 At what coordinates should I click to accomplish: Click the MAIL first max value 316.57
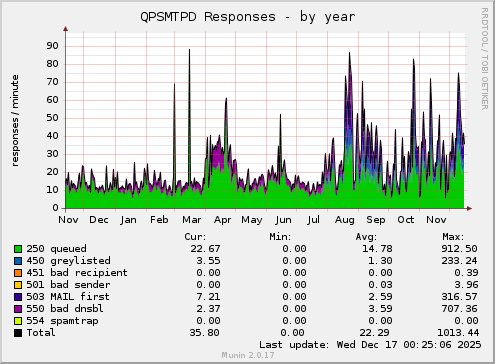coord(460,297)
